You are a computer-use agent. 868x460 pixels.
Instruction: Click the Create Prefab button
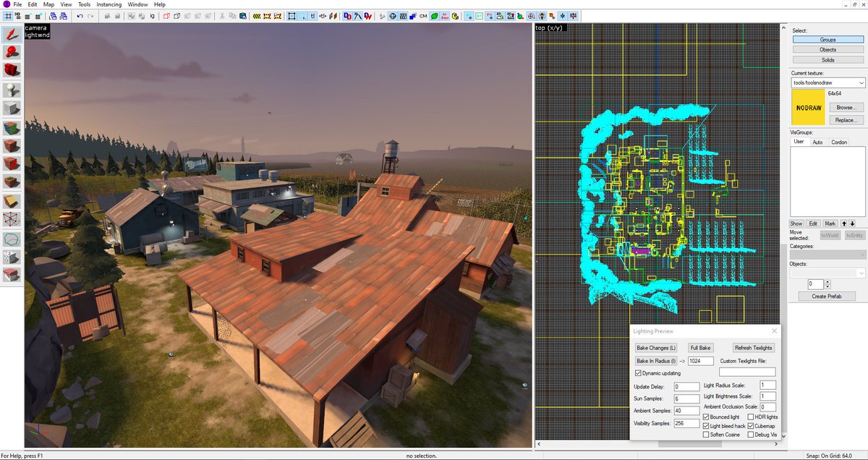(827, 297)
